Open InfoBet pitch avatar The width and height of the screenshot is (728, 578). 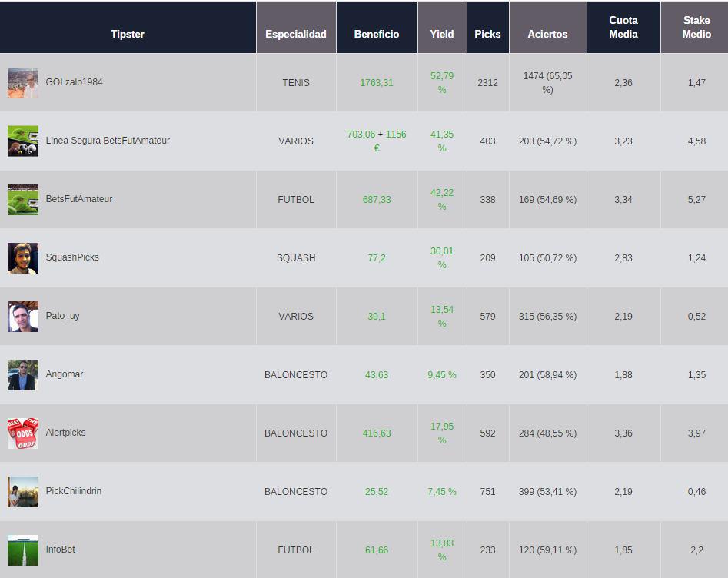(23, 550)
